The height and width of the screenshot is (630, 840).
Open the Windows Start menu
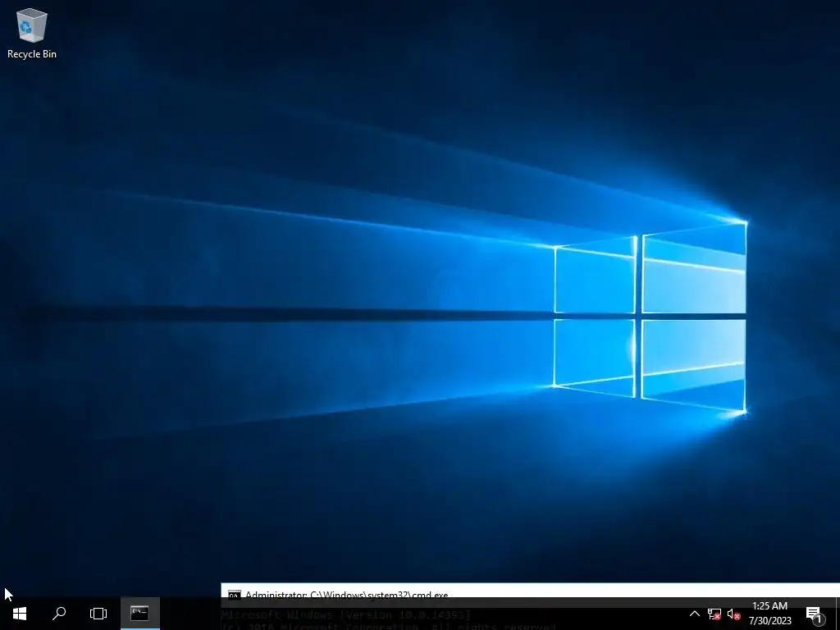pos(20,614)
